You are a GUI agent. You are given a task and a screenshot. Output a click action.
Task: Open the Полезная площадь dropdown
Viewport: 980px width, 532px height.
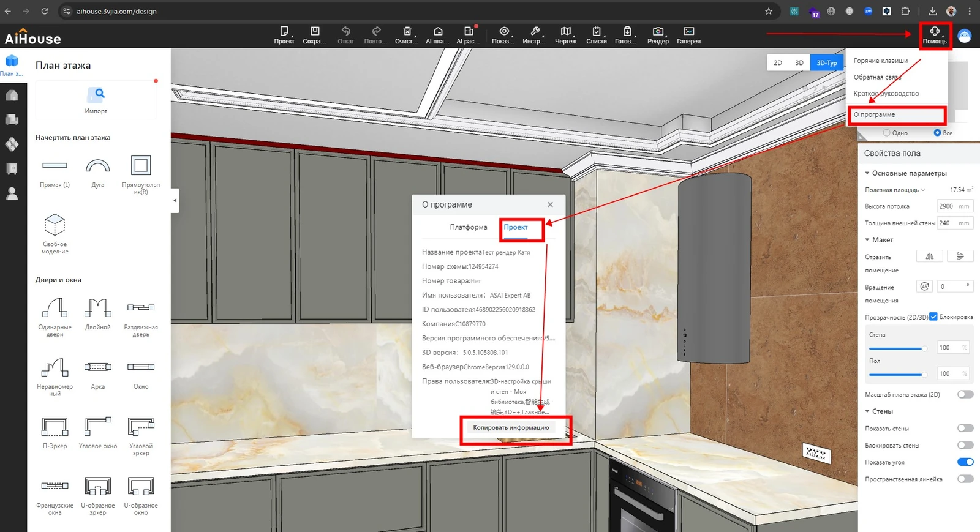click(x=923, y=190)
